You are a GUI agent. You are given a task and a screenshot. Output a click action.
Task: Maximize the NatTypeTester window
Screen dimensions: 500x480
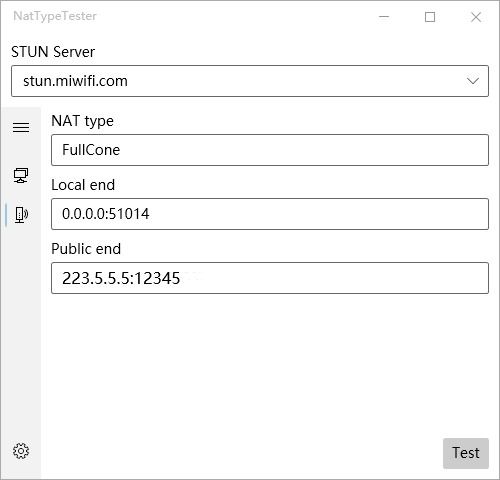pos(430,17)
